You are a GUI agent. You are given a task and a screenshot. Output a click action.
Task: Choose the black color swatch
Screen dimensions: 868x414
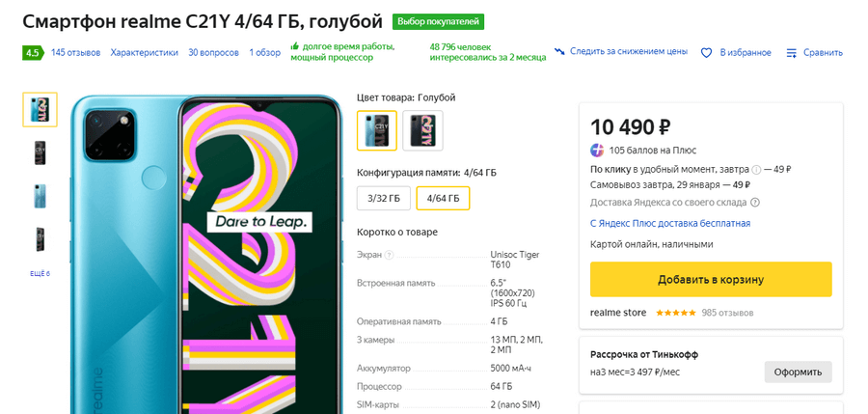pyautogui.click(x=422, y=130)
